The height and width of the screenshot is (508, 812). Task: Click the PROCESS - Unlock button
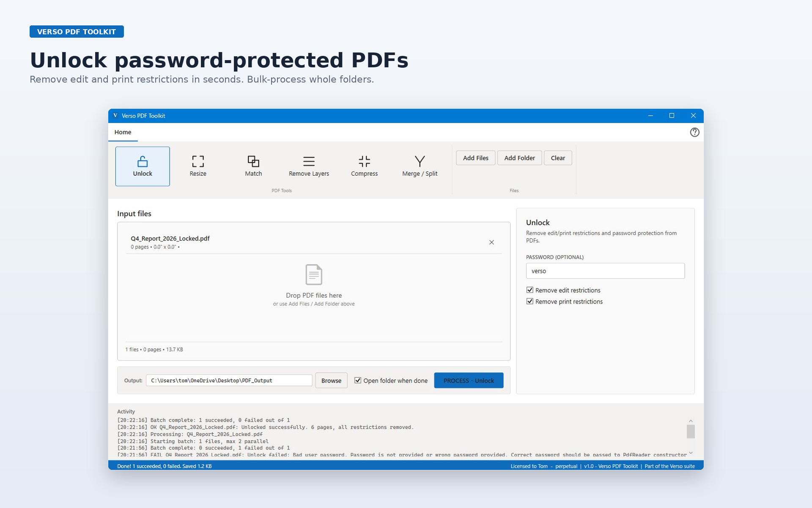coord(469,380)
